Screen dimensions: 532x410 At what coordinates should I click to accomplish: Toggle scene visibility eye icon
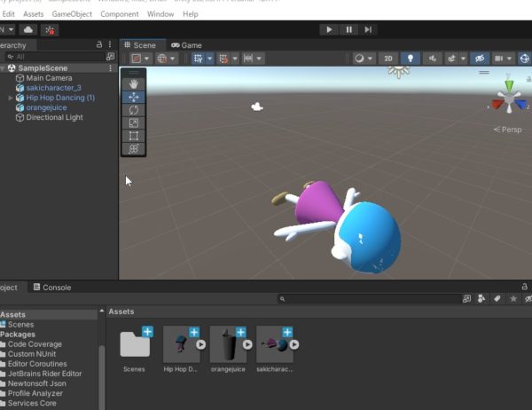pyautogui.click(x=480, y=59)
